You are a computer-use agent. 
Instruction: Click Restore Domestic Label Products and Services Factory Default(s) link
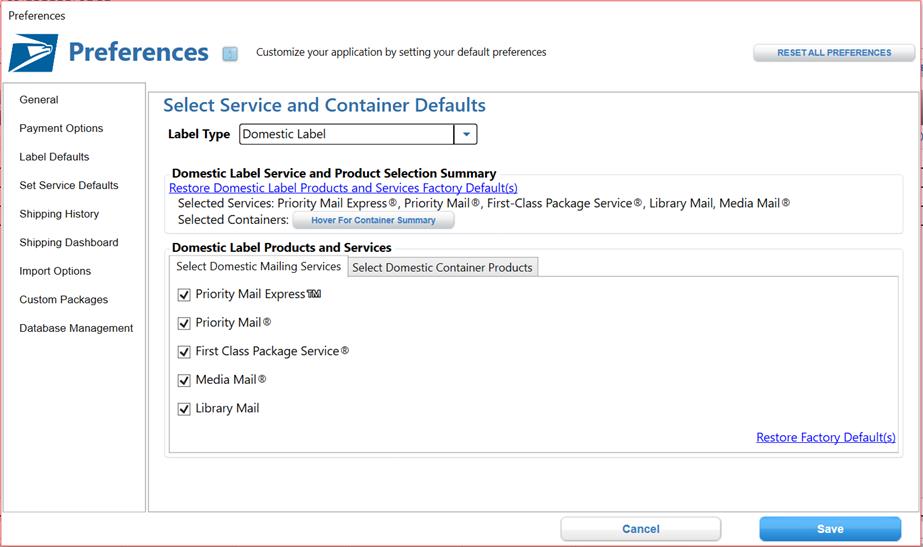pyautogui.click(x=343, y=188)
